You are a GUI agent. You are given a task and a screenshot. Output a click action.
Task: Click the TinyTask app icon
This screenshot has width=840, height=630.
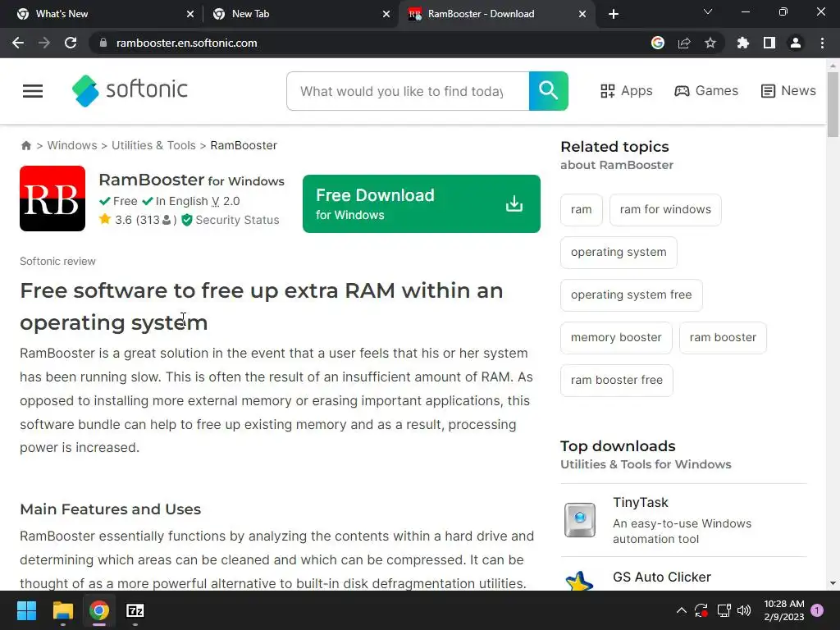pyautogui.click(x=580, y=519)
